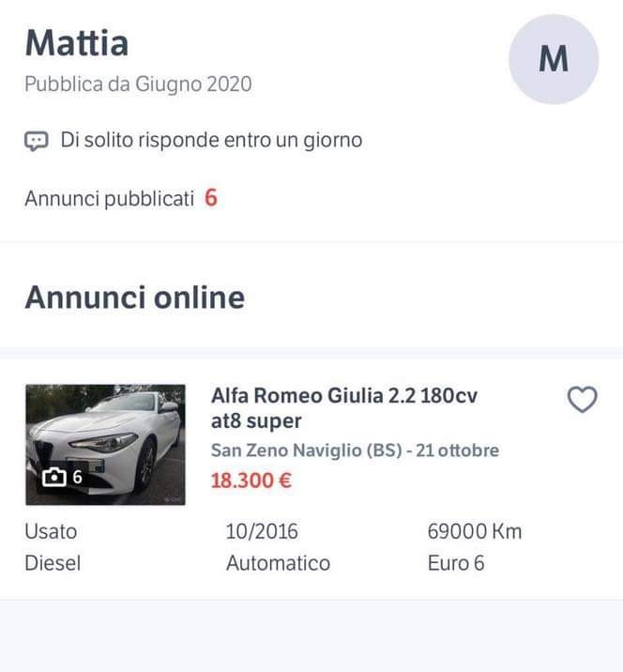Open the Alfa Romeo Giulia 2.2 listing title
623x672 pixels.
pos(343,408)
